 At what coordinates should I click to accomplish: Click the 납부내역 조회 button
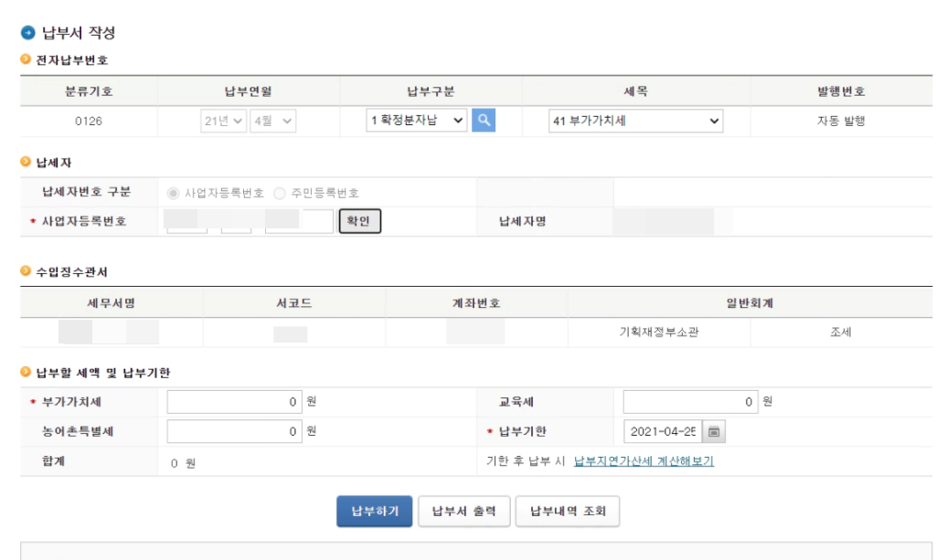click(x=568, y=511)
